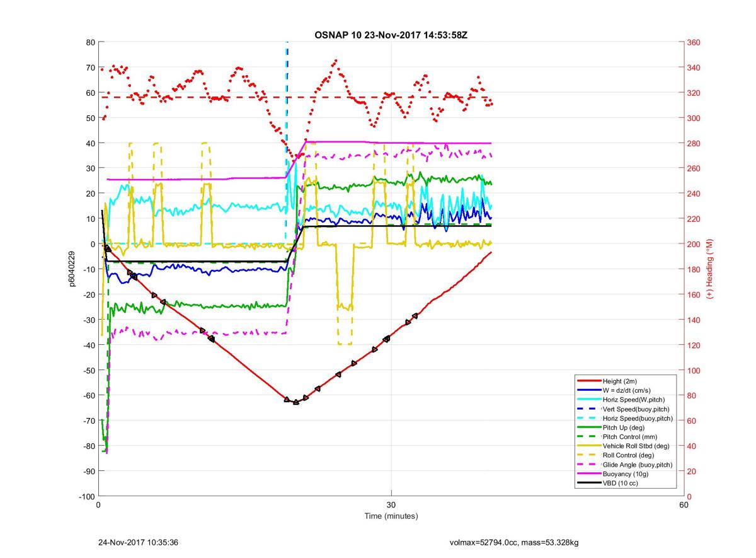
Task: Click 'Roll Control (deg)' legend label
Action: [628, 455]
